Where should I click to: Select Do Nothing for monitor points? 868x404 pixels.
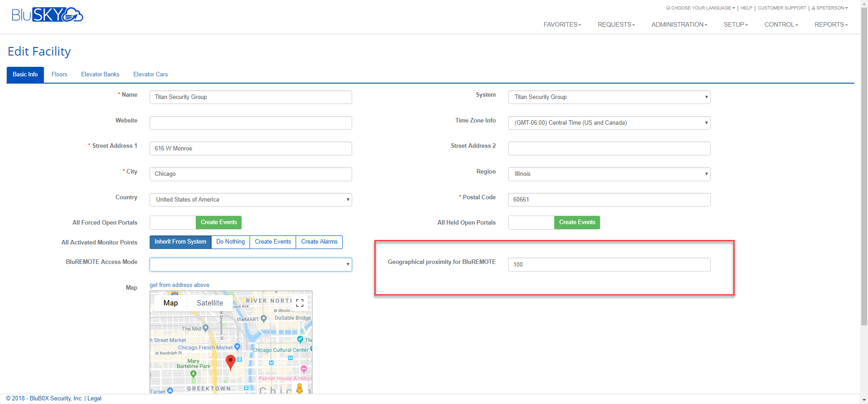[231, 242]
